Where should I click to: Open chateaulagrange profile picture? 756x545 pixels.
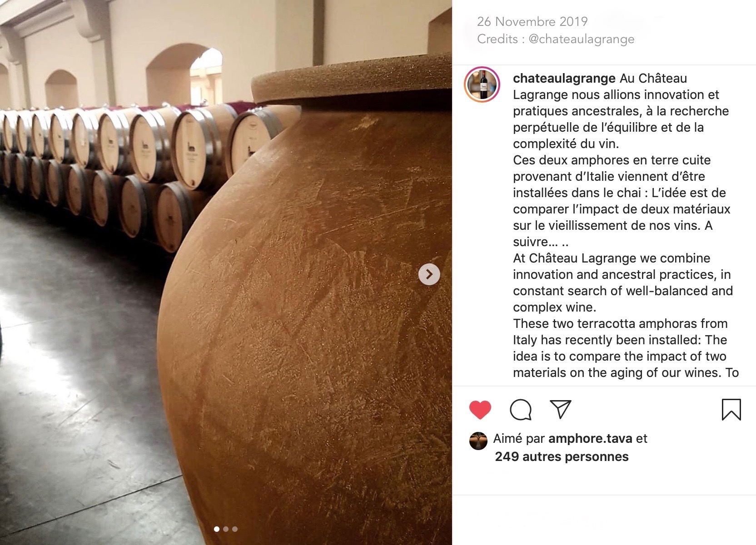coord(482,85)
